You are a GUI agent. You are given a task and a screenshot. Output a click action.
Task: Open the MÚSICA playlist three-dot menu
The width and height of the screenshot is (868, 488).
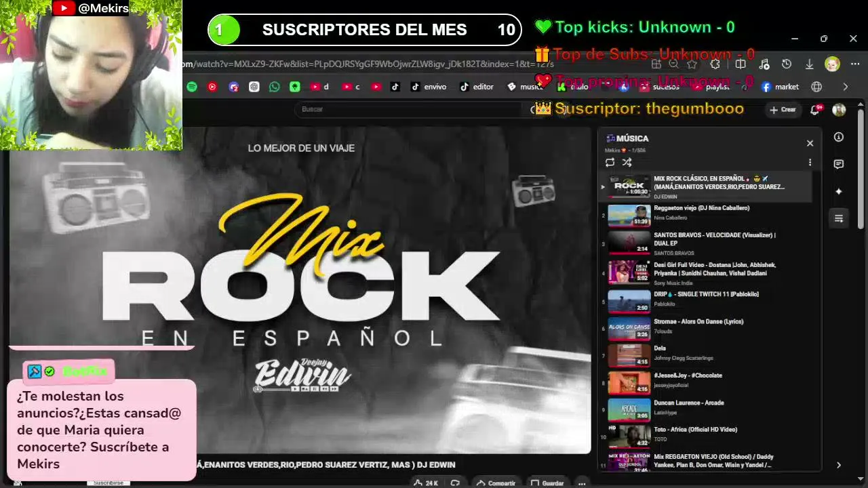tap(810, 163)
